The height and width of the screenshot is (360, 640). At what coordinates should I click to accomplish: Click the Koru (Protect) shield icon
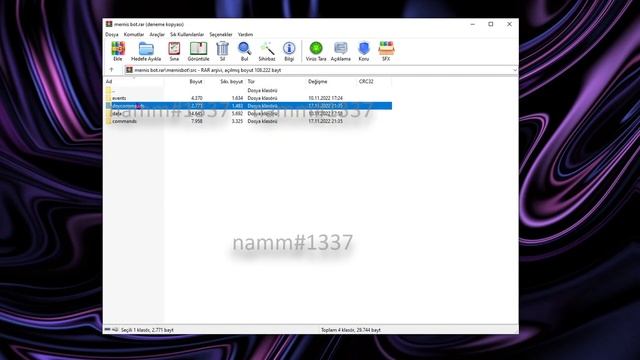pos(364,51)
